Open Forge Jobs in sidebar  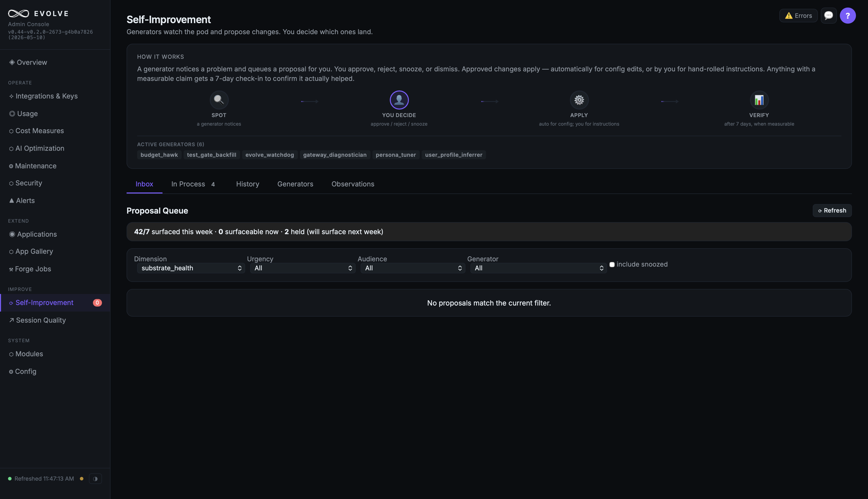(30, 269)
